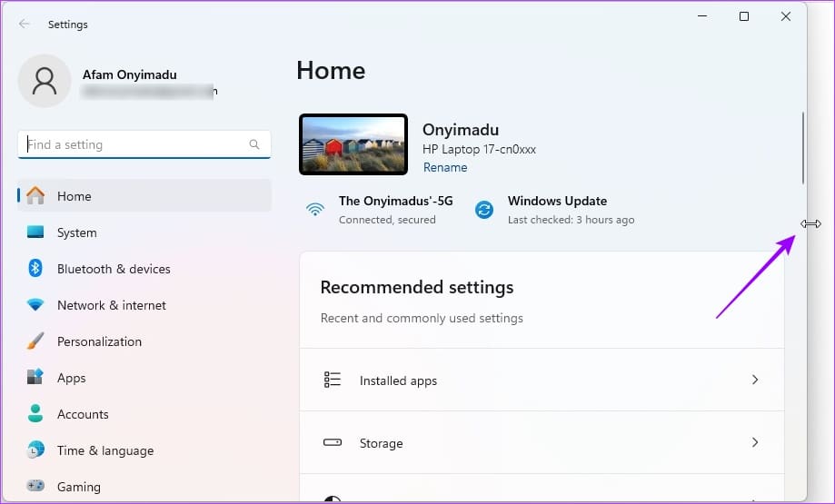Expand Installed apps chevron arrow
Screen dimensions: 835x504
point(754,380)
